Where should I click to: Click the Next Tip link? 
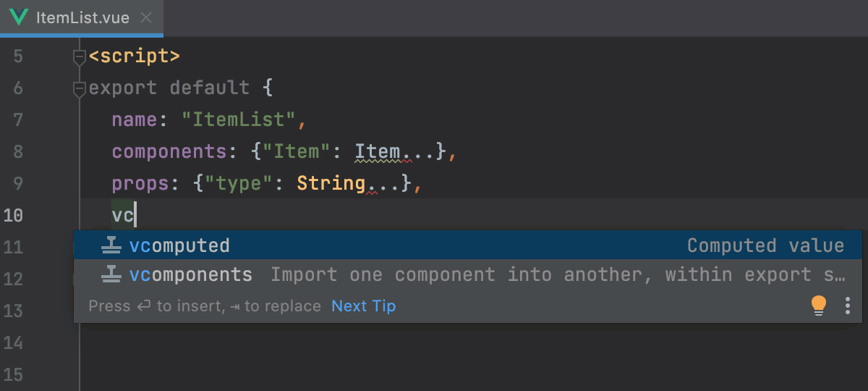click(363, 306)
